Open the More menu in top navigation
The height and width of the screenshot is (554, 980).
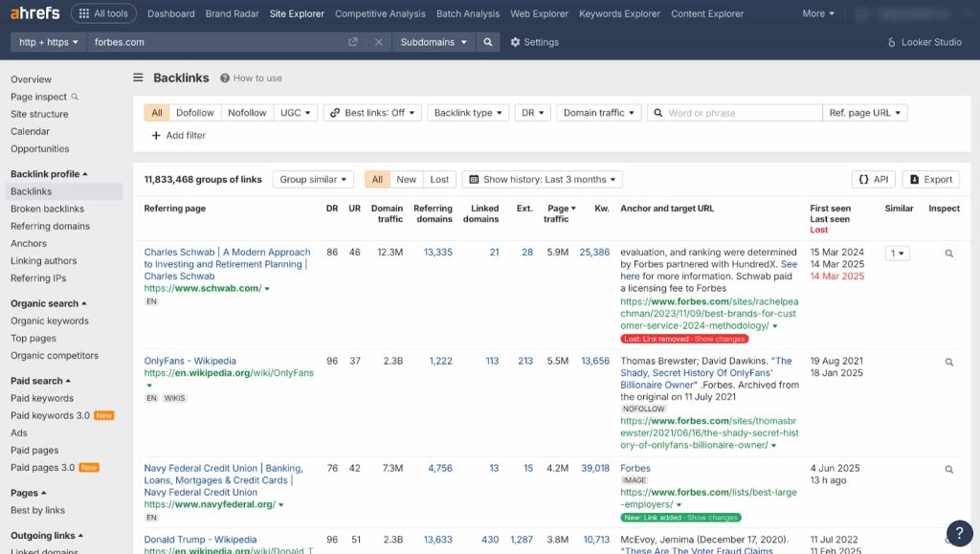[818, 13]
